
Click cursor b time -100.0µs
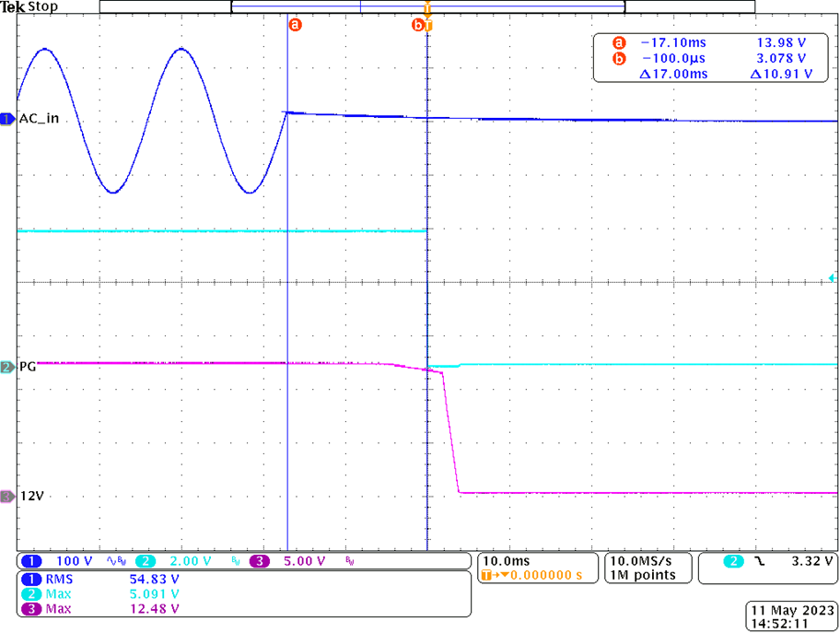[x=673, y=58]
